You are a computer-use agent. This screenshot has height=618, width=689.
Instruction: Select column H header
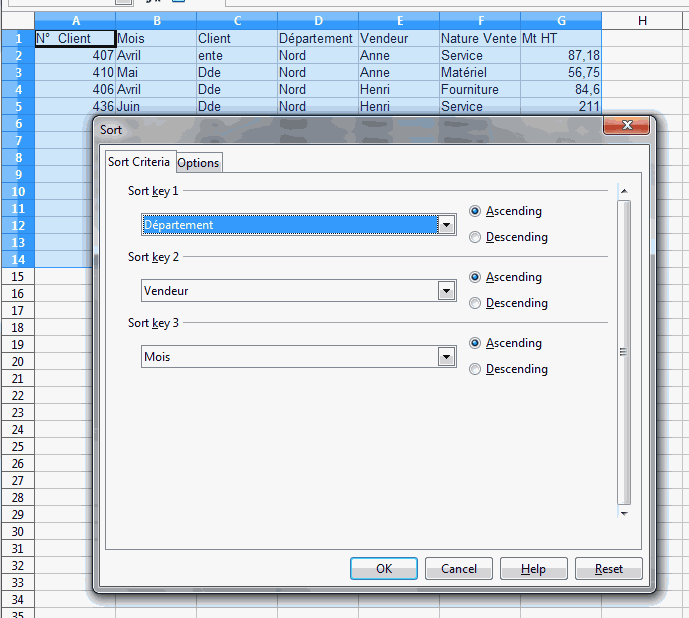click(641, 20)
